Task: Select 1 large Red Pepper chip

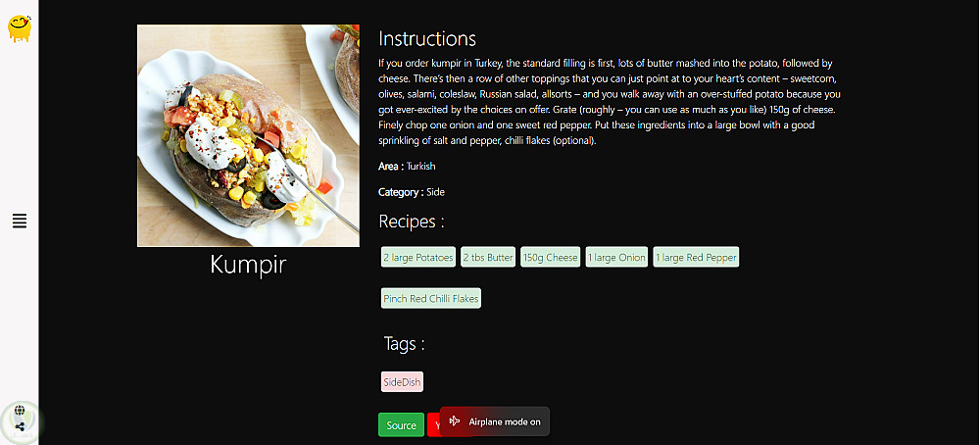Action: point(696,258)
